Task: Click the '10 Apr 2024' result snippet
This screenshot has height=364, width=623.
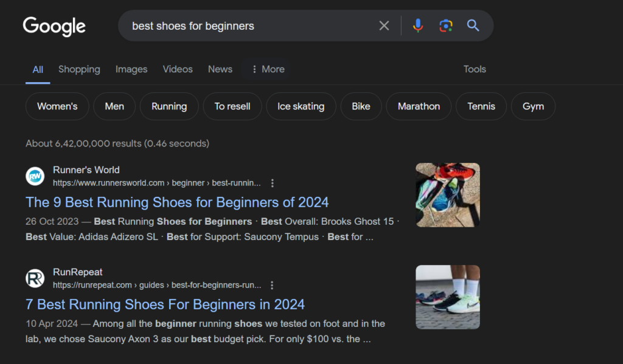Action: point(206,331)
